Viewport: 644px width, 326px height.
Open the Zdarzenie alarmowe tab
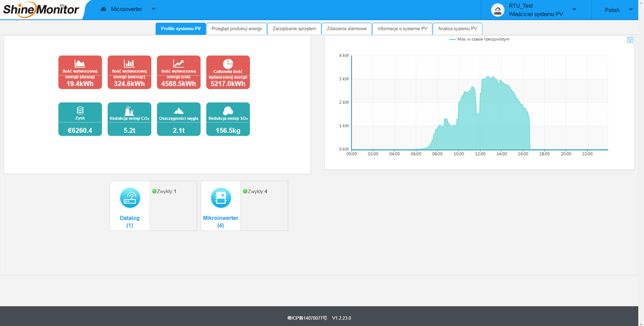point(347,29)
